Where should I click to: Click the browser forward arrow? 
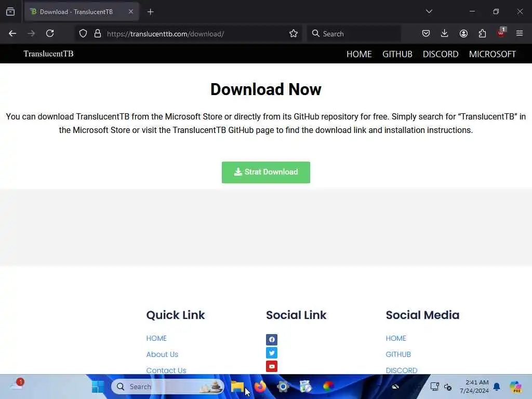[x=31, y=34]
